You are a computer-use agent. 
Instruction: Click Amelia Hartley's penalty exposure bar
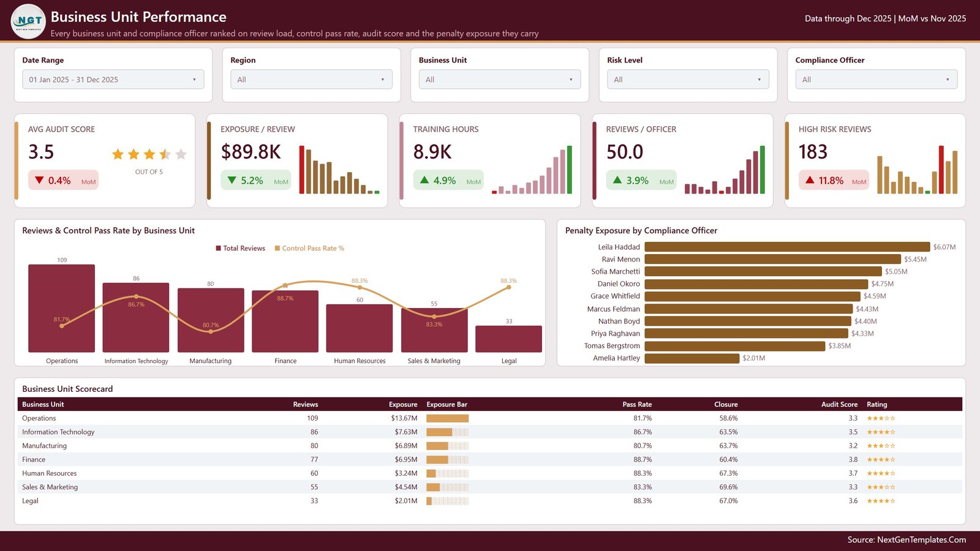pyautogui.click(x=692, y=358)
